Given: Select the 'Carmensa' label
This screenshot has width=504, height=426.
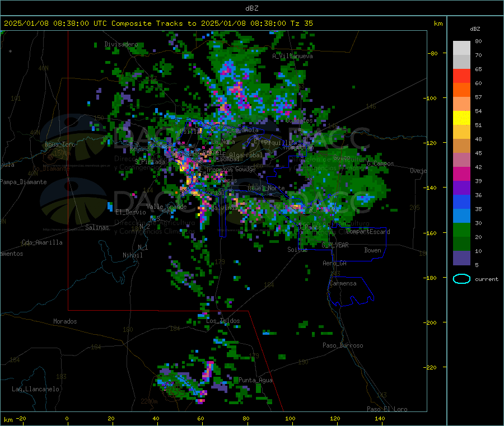Looking at the screenshot, I should pos(343,283).
